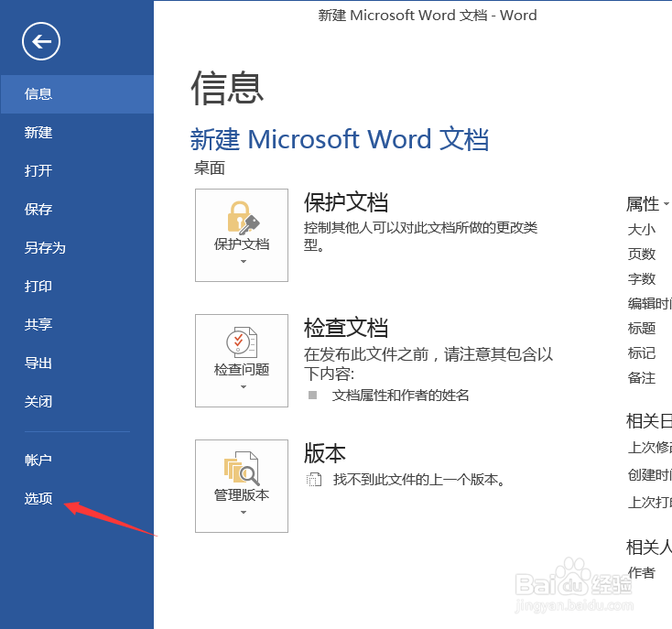Click the 保护文档 section heading

click(x=346, y=202)
